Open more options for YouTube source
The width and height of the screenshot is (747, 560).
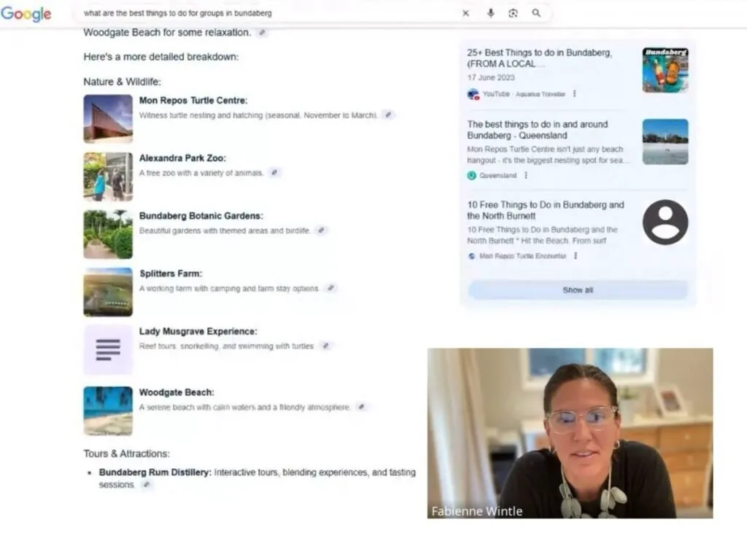point(575,94)
